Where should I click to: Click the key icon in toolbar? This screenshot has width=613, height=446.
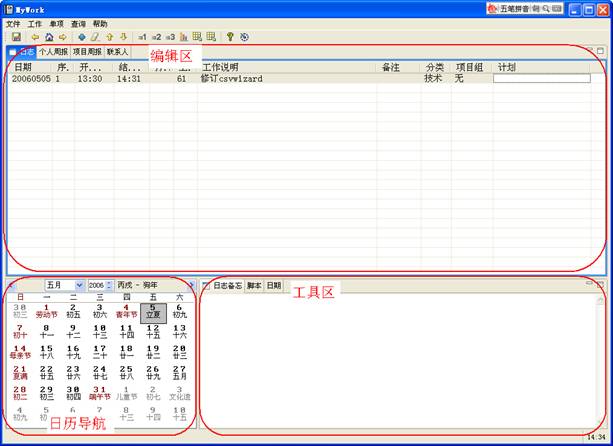229,37
